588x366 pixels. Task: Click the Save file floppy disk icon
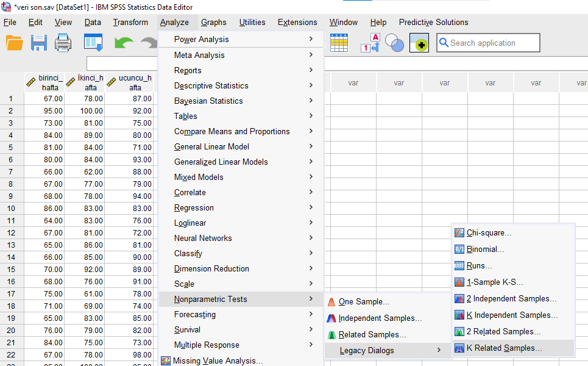pos(39,43)
